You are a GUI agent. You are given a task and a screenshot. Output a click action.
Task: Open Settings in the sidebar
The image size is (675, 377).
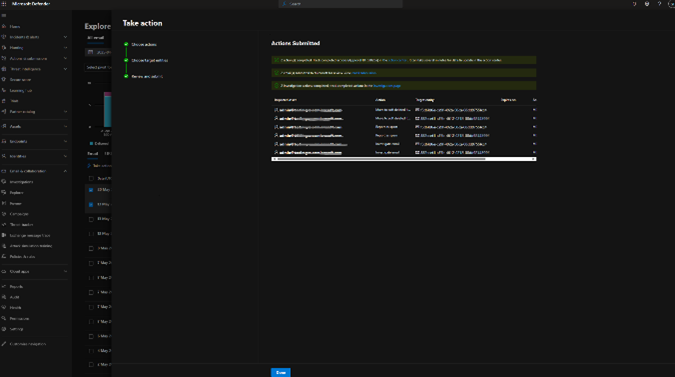tap(16, 329)
